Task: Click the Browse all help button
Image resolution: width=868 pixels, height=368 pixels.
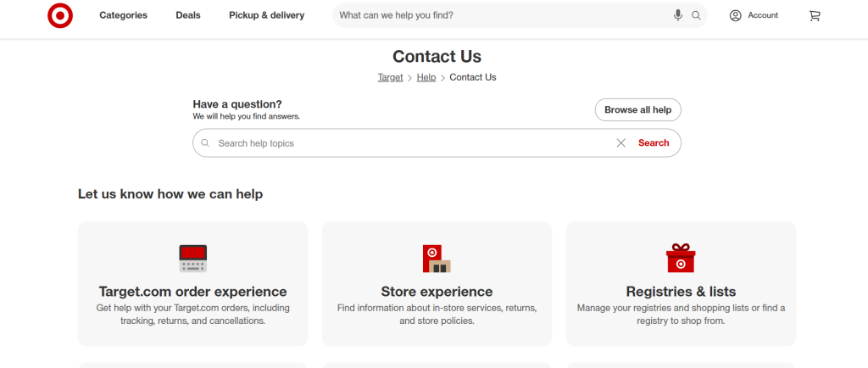Action: [637, 109]
